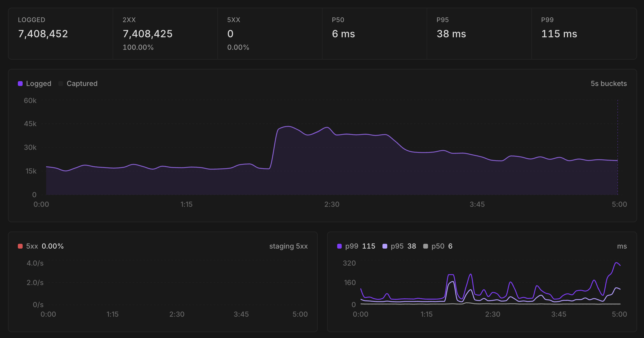Viewport: 644px width, 338px height.
Task: Click the P99 value 115 ms
Action: (x=559, y=34)
